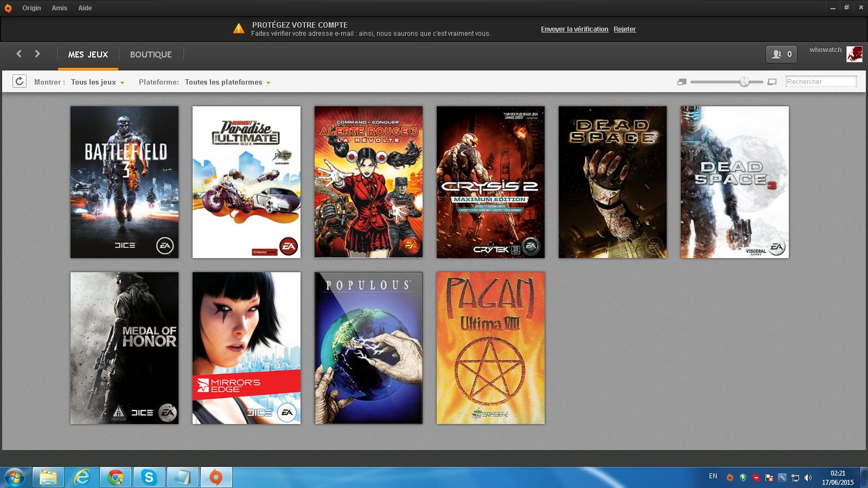Go back with the left arrow
The image size is (868, 488).
[19, 54]
